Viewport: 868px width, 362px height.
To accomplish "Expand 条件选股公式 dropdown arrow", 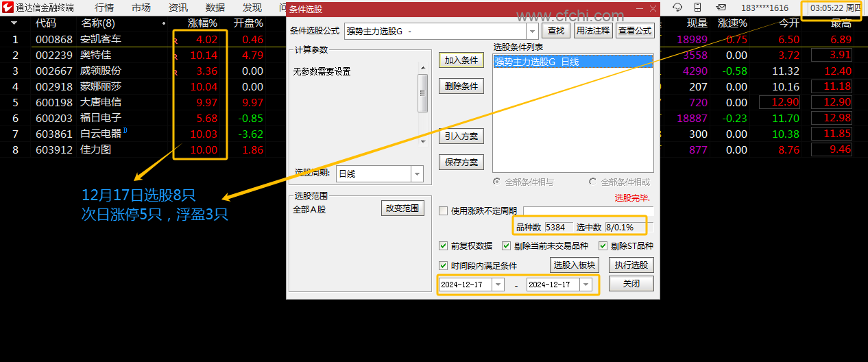I will [532, 31].
